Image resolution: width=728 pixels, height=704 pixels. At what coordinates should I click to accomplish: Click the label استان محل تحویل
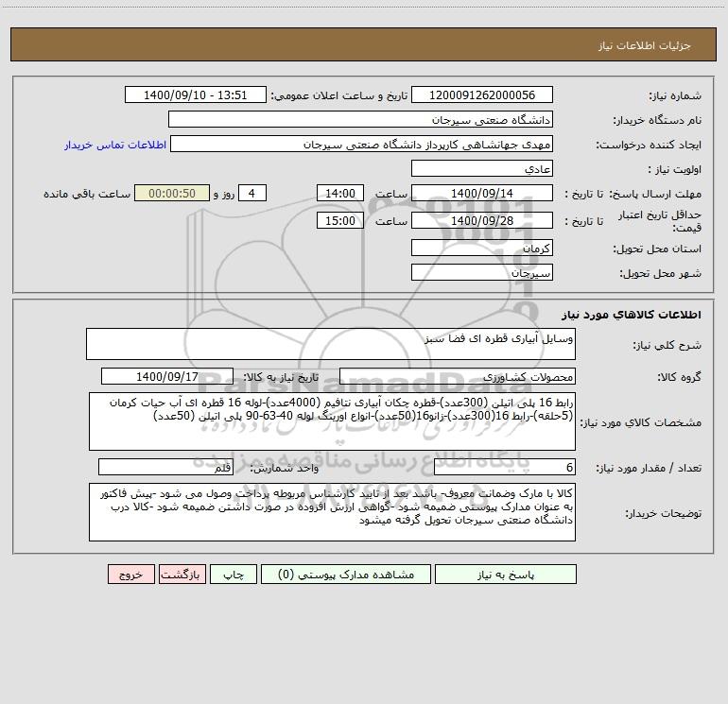[657, 249]
